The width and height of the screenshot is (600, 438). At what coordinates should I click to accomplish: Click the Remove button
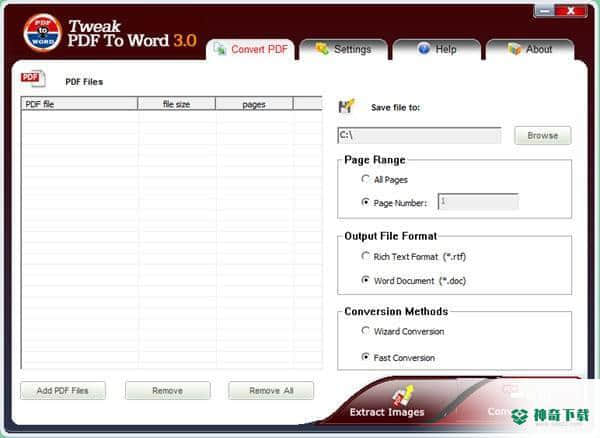click(168, 391)
